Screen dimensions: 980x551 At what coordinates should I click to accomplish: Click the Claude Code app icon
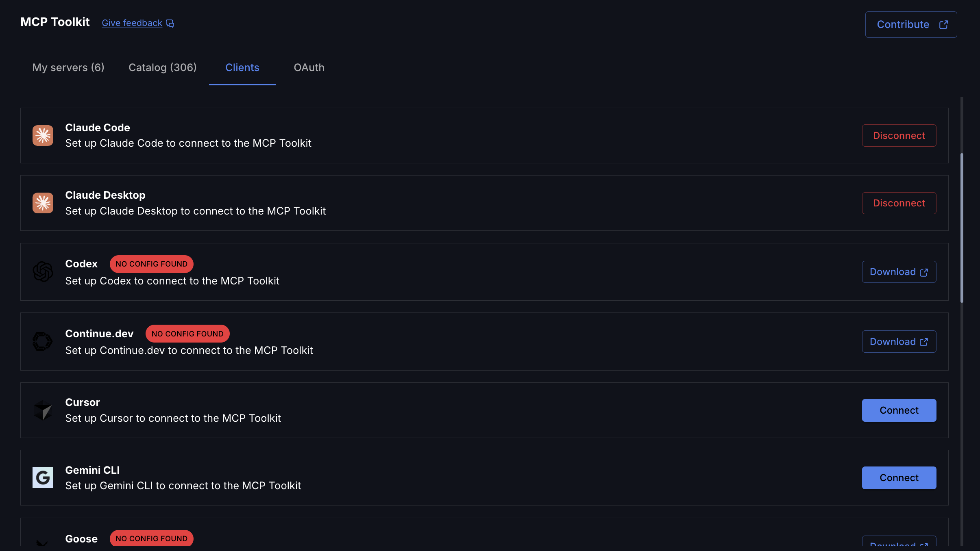(43, 135)
